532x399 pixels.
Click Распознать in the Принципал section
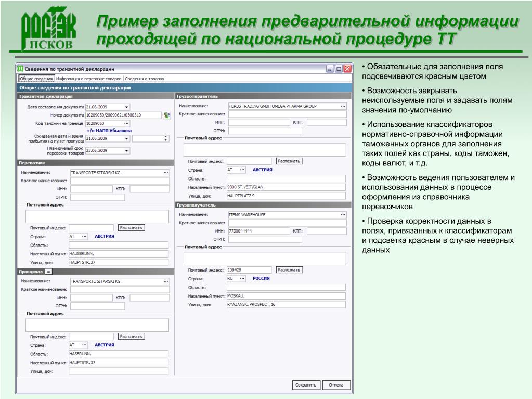tap(131, 337)
